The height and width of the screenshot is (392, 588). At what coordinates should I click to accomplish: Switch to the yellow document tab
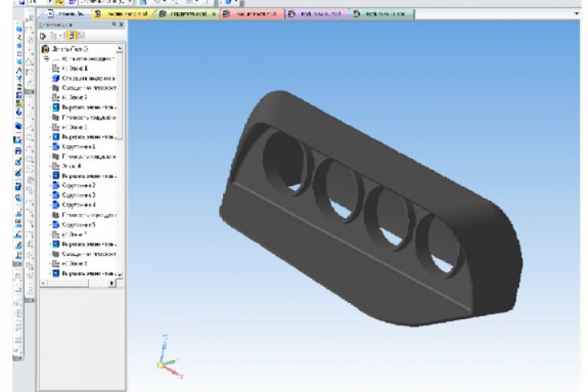[122, 14]
